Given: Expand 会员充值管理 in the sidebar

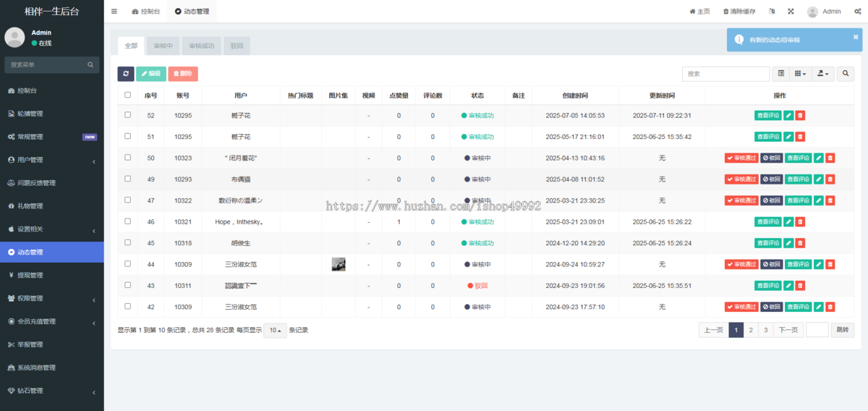Looking at the screenshot, I should (52, 321).
